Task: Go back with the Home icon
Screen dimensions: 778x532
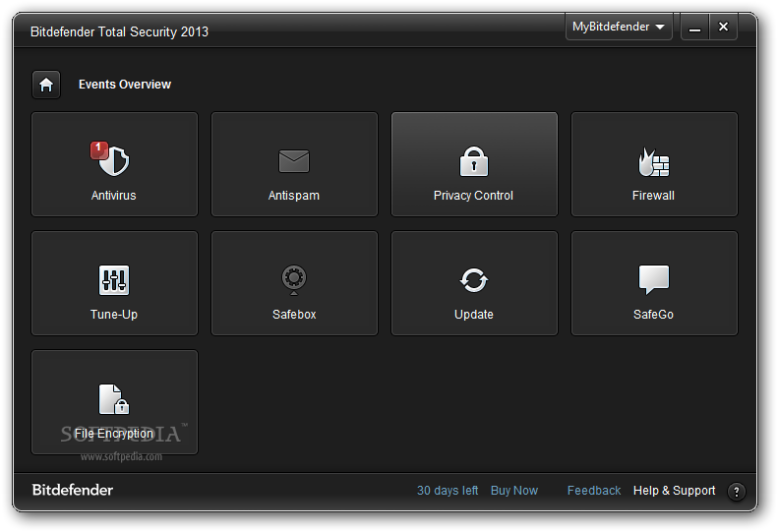Action: (46, 85)
